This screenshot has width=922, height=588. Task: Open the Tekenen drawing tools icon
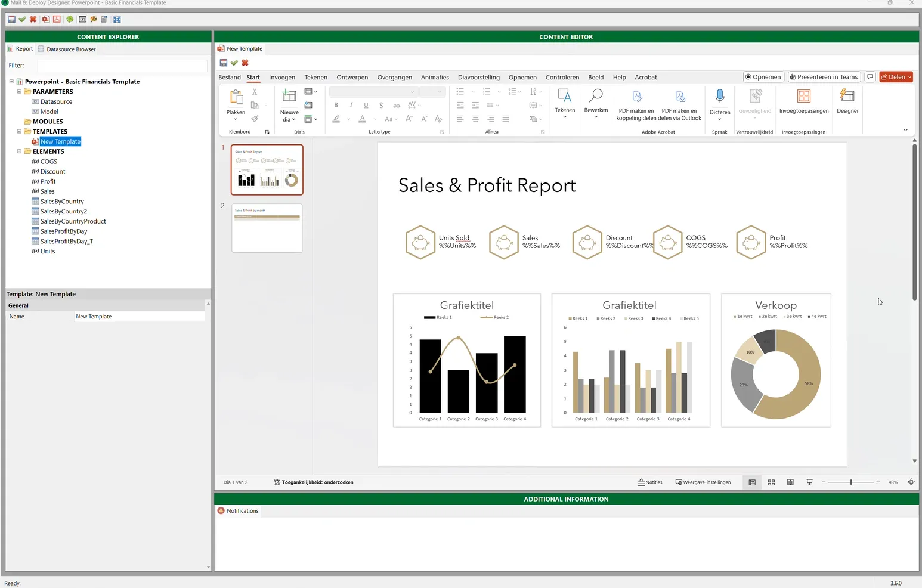pyautogui.click(x=565, y=95)
